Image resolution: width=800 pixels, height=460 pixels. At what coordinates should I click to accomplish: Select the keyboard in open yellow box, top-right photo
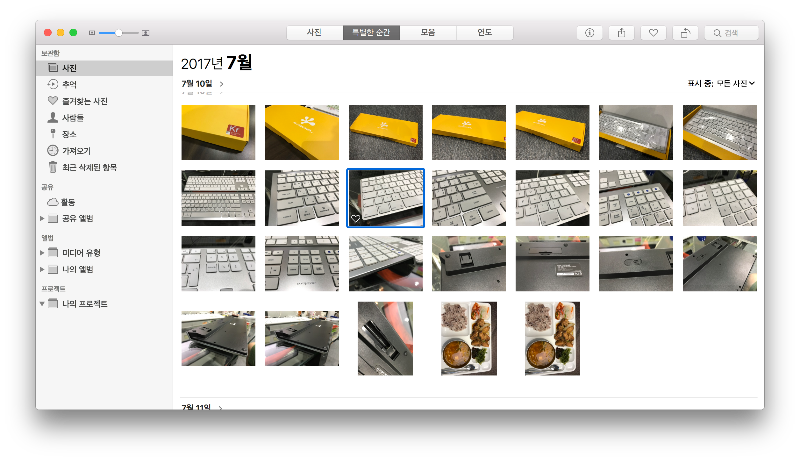coord(720,133)
